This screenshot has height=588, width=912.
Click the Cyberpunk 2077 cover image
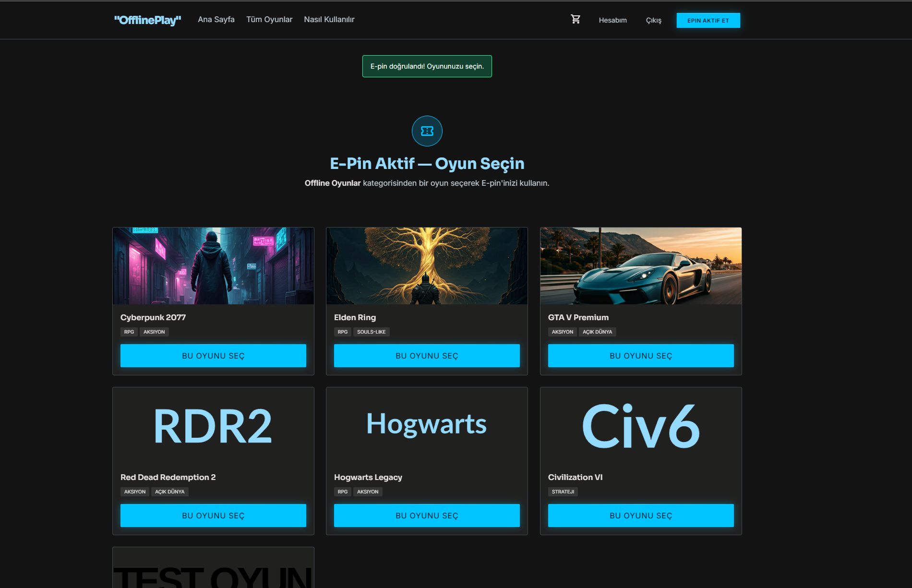click(213, 266)
